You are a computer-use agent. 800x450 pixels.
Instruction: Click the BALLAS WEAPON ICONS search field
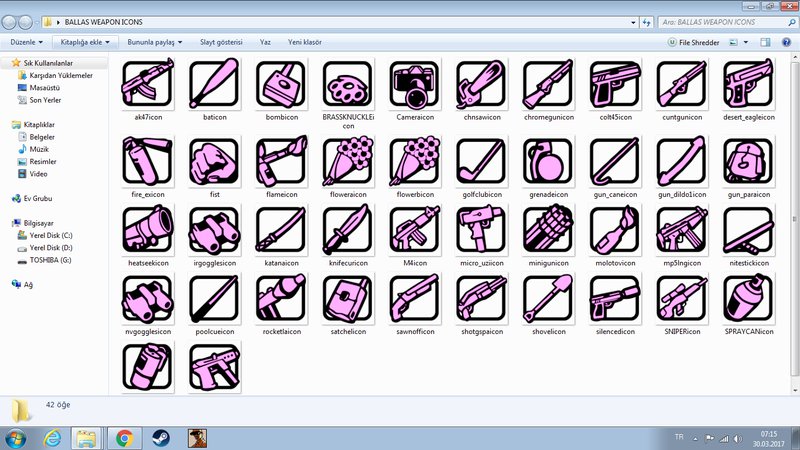click(x=728, y=22)
